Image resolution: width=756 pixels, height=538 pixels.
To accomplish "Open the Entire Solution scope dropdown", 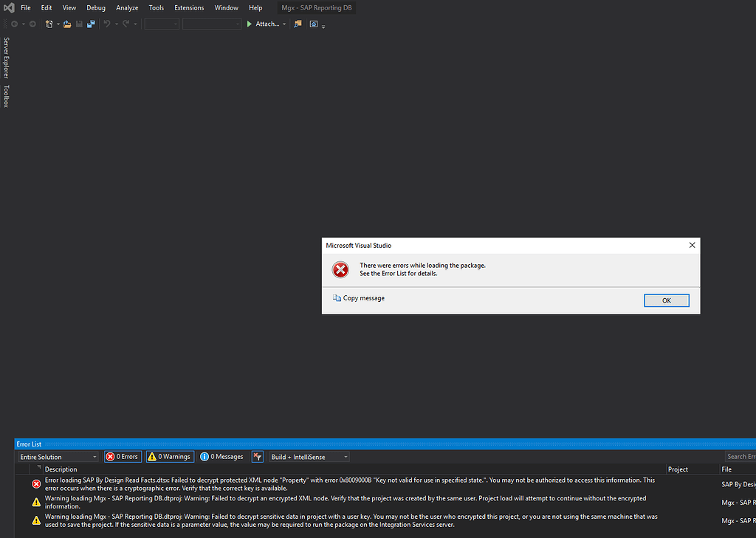I will [58, 457].
